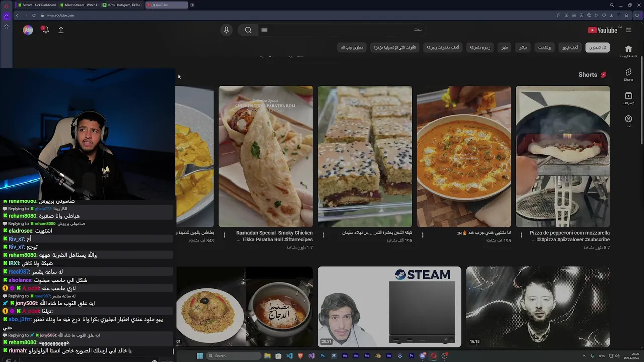Open options for Chicken Tikka Paratha short
644x362 pixels.
224,235
